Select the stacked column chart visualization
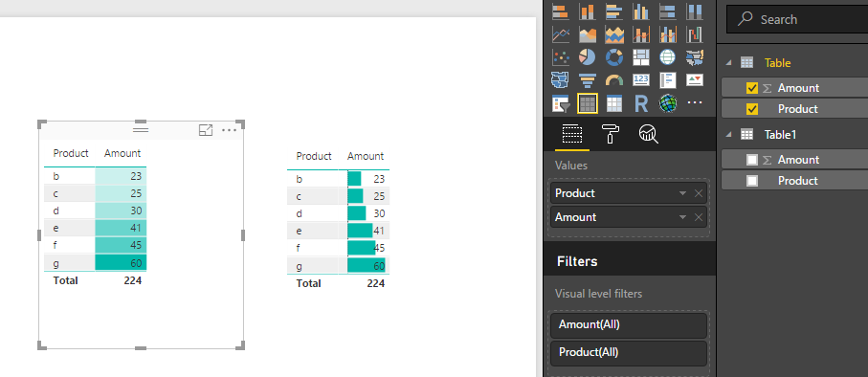 point(588,11)
